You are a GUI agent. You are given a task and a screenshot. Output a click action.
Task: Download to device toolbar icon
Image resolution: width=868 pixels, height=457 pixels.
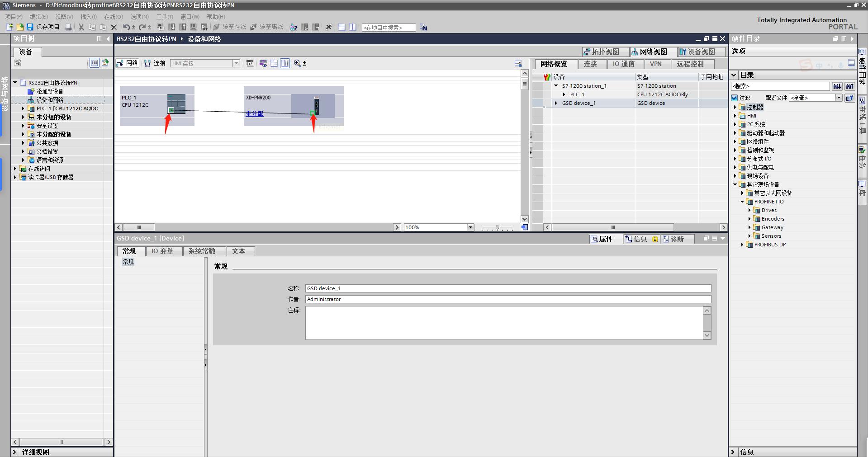[172, 27]
